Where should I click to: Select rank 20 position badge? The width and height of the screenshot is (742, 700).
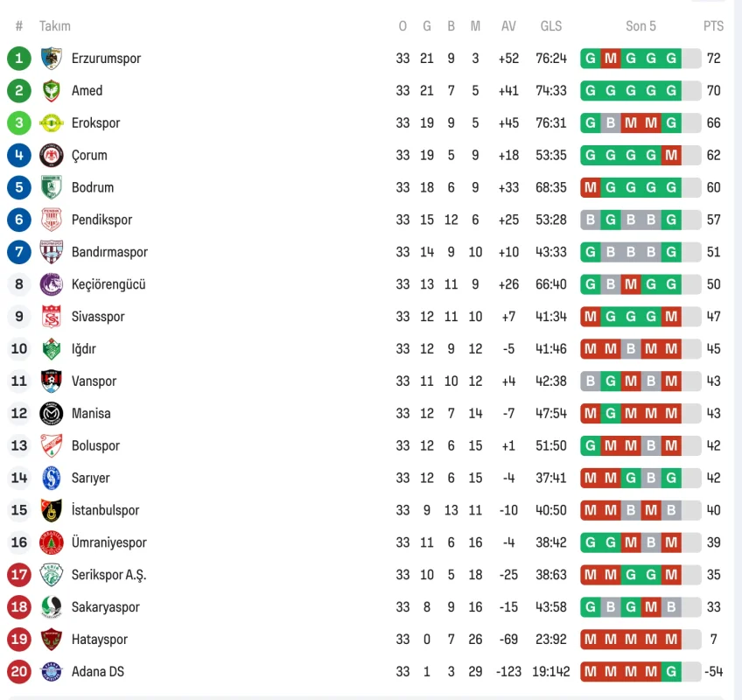coord(19,671)
